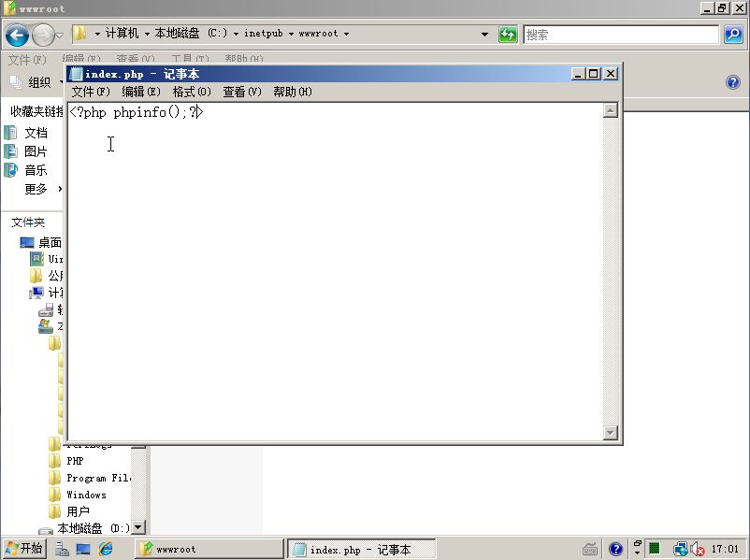Image resolution: width=750 pixels, height=560 pixels.
Task: Click Notepad scrollbar up arrow
Action: 611,111
